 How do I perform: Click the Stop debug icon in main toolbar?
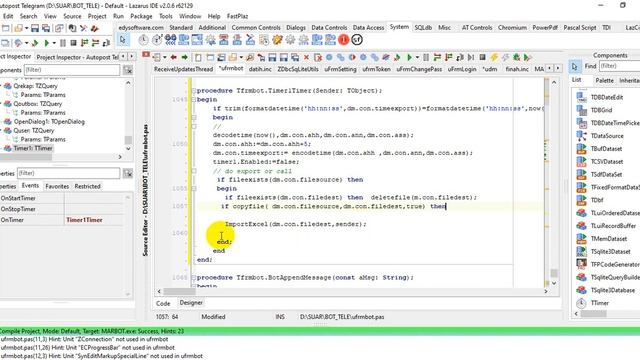(73, 42)
